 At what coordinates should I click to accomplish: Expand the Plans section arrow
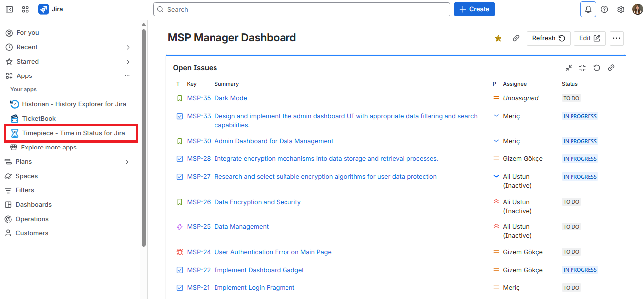tap(127, 162)
